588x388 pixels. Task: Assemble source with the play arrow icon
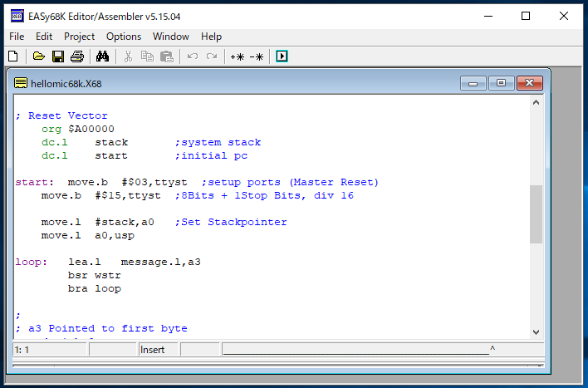tap(282, 56)
